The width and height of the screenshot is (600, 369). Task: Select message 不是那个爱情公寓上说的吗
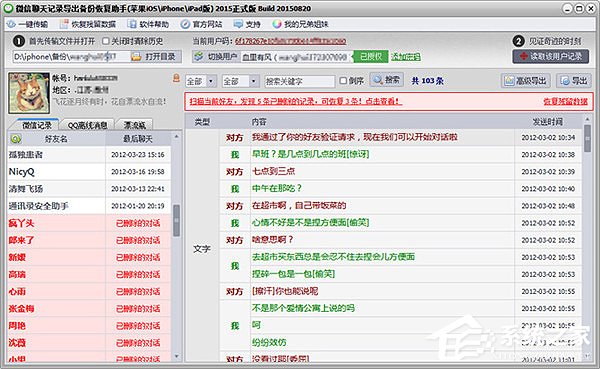pos(303,308)
